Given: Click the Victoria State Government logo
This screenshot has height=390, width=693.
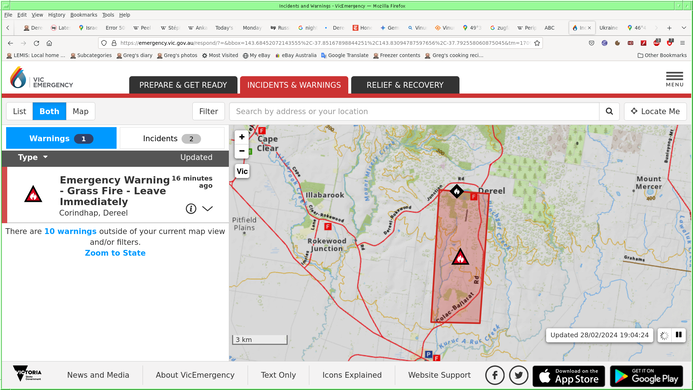Looking at the screenshot, I should [27, 374].
